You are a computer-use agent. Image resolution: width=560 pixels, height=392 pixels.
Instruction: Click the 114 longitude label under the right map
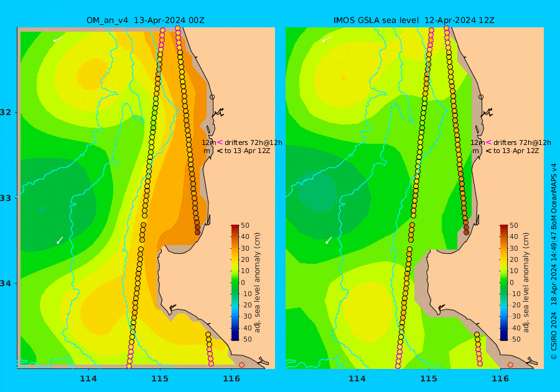[x=357, y=379]
